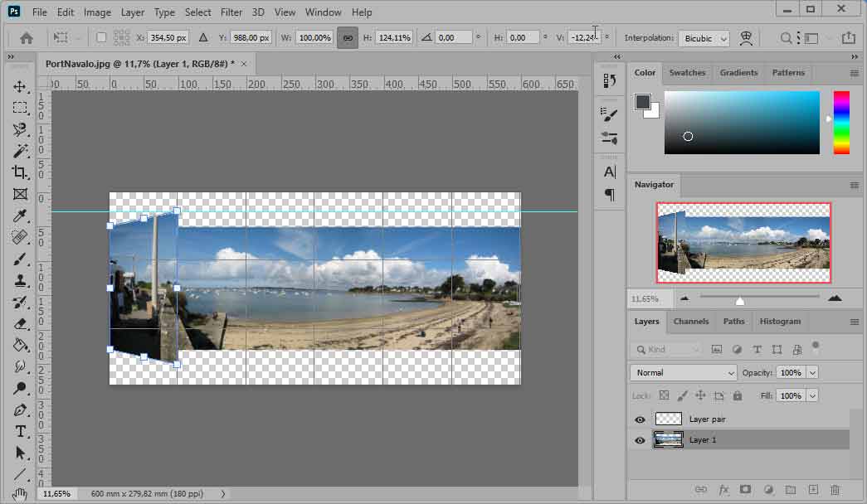Hide the Layer pair layer
The width and height of the screenshot is (867, 504).
point(640,419)
